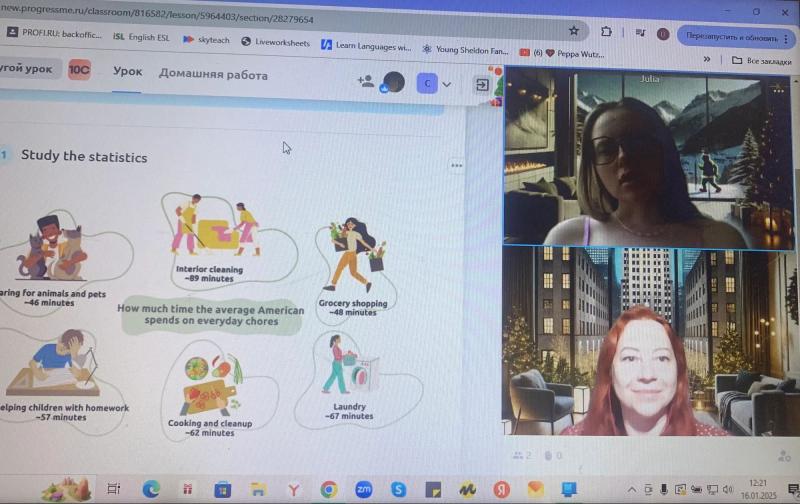
Task: Open the three-dots menu beside Study the statistics
Action: [457, 165]
